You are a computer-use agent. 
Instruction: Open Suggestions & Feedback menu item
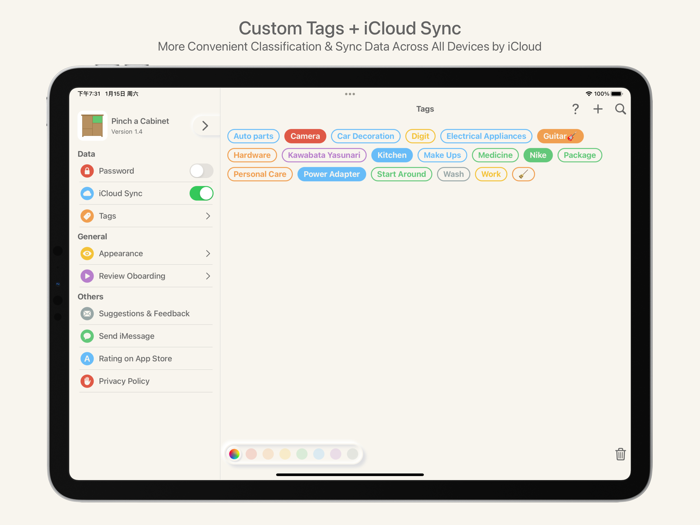tap(146, 313)
